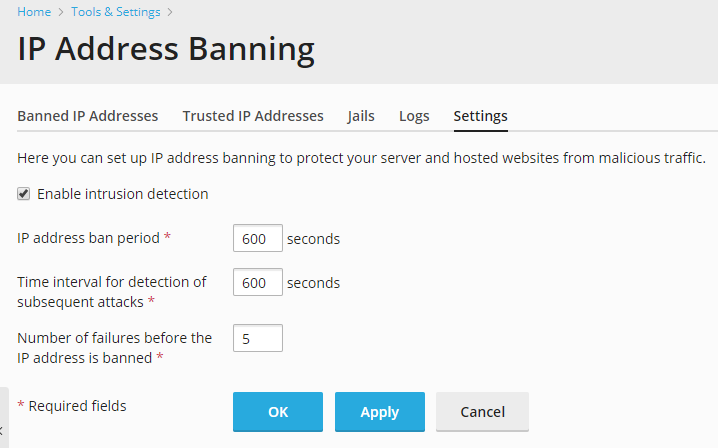Focus the IP address ban period field
718x448 pixels.
tap(257, 239)
